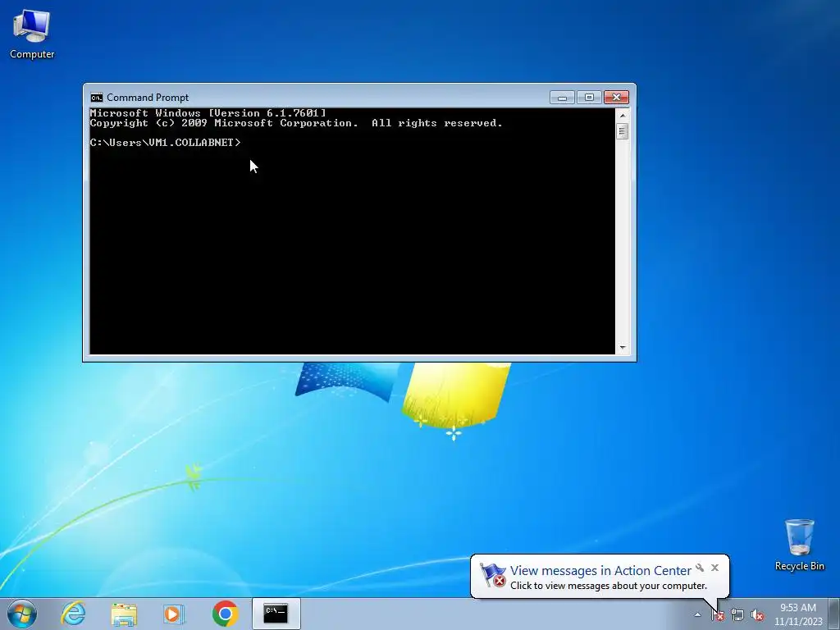The width and height of the screenshot is (840, 630).
Task: Click the 'Copyright (c) 2009 Microsoft Corporation' line
Action: pos(223,123)
